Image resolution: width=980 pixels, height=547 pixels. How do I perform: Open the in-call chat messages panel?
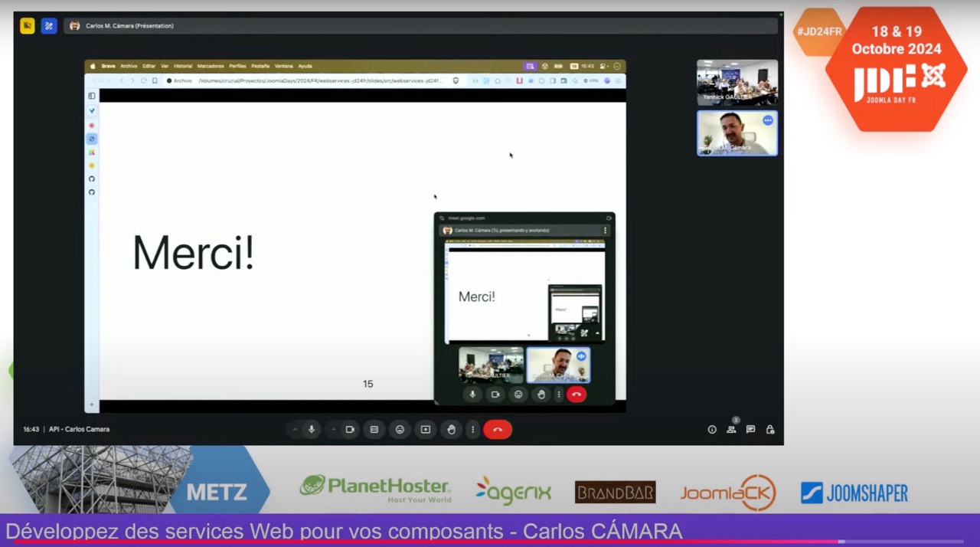click(x=750, y=429)
